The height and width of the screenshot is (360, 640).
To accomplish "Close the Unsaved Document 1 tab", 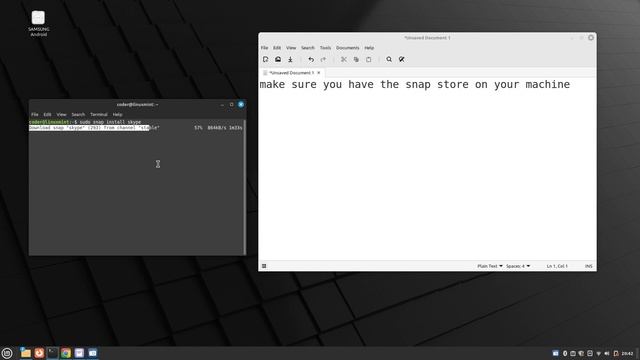I will click(319, 73).
